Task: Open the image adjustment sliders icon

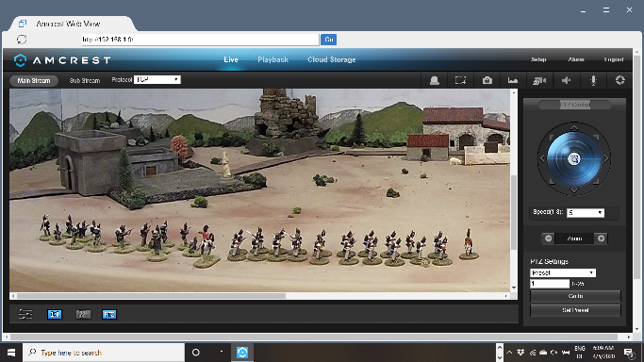Action: tap(25, 314)
